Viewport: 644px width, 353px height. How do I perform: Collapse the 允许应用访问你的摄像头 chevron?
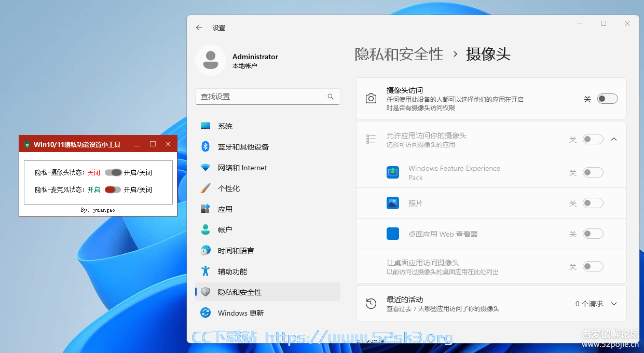coord(614,139)
